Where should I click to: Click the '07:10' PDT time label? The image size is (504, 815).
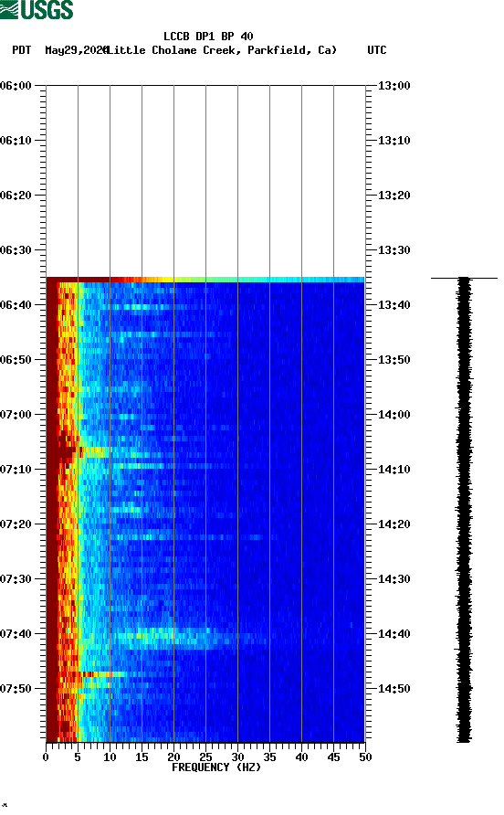click(x=16, y=470)
